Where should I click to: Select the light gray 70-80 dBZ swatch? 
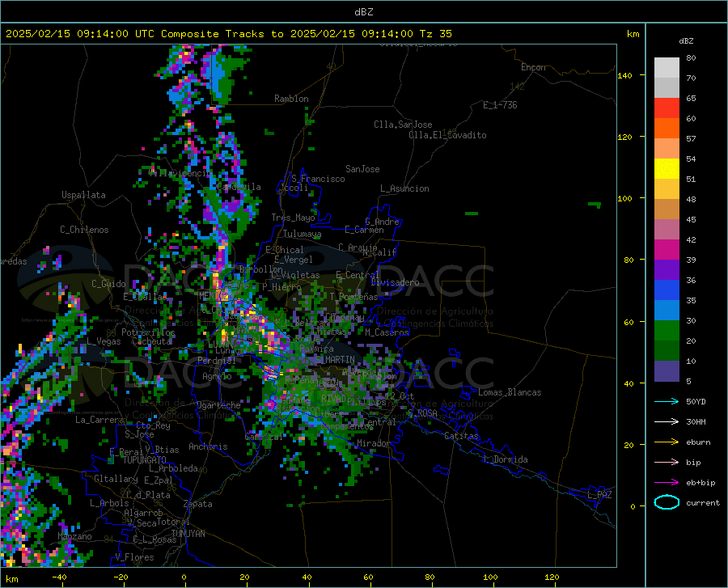tap(667, 68)
